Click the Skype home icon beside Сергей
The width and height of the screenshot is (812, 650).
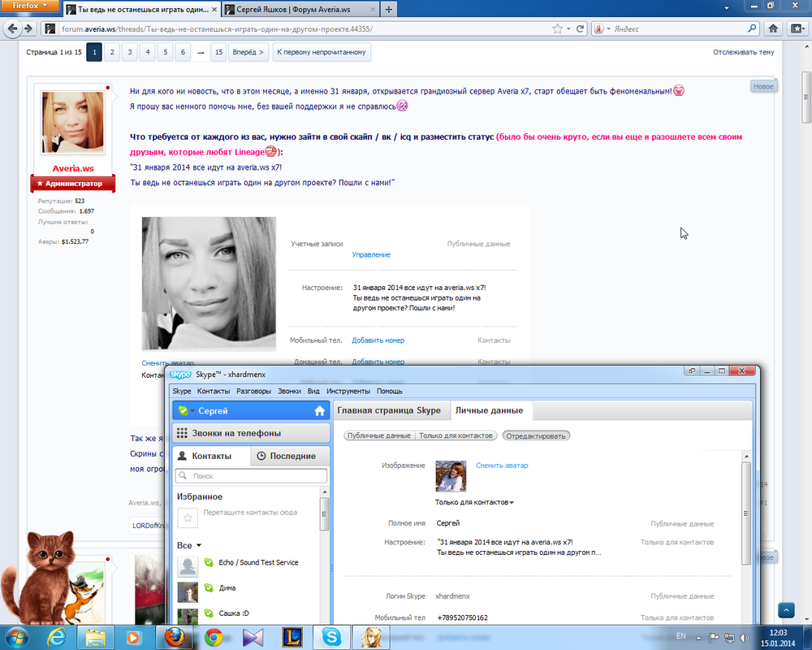pos(319,411)
